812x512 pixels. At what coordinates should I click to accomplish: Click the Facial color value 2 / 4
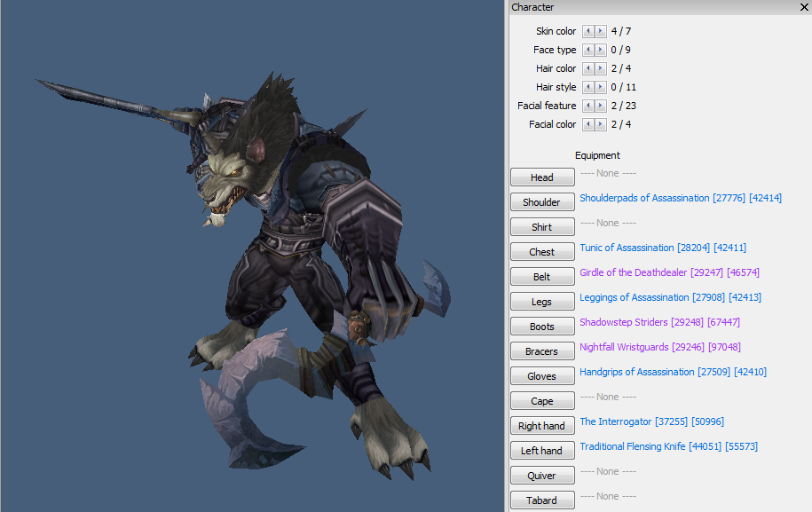[621, 124]
